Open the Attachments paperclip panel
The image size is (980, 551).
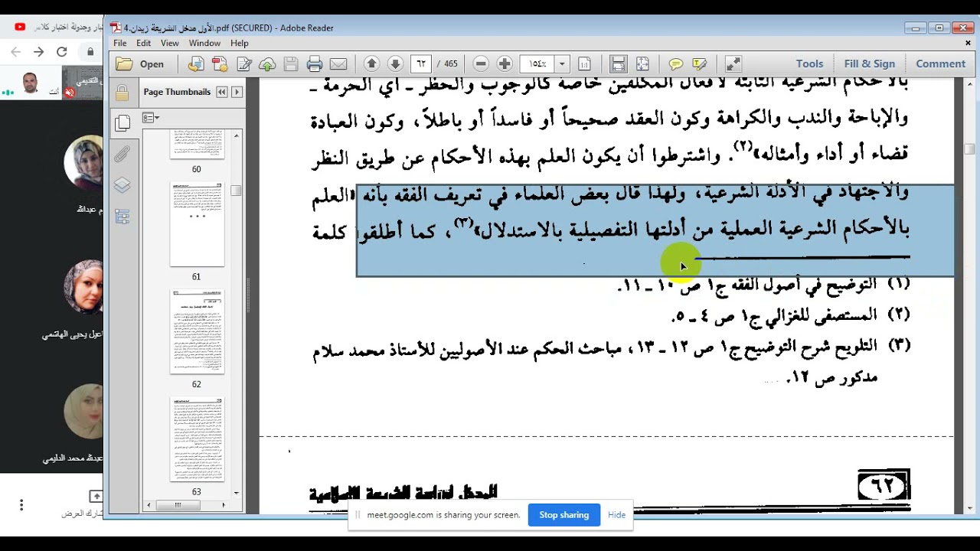[x=122, y=155]
